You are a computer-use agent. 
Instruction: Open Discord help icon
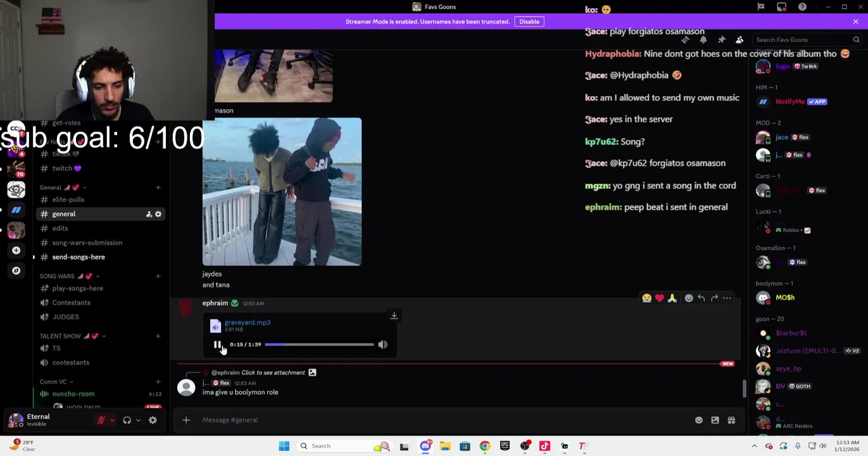point(802,7)
